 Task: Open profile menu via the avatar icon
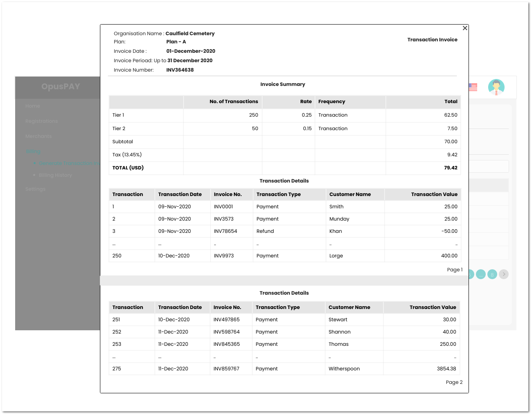(x=496, y=87)
